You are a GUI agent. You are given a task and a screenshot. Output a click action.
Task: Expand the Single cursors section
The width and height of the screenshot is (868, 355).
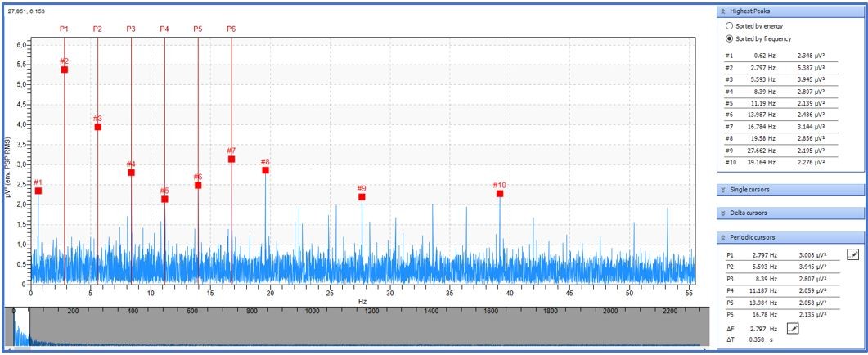click(722, 190)
